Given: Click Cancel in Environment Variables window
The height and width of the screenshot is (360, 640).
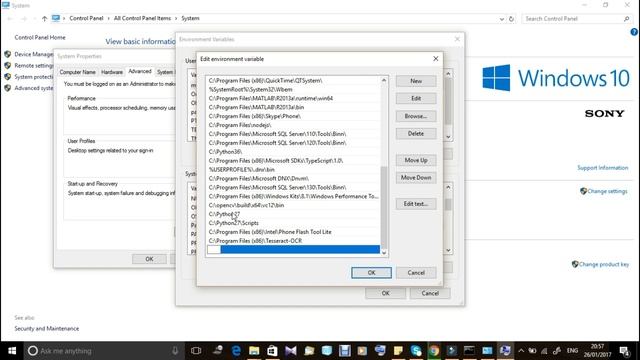Looking at the screenshot, I should click(x=430, y=293).
